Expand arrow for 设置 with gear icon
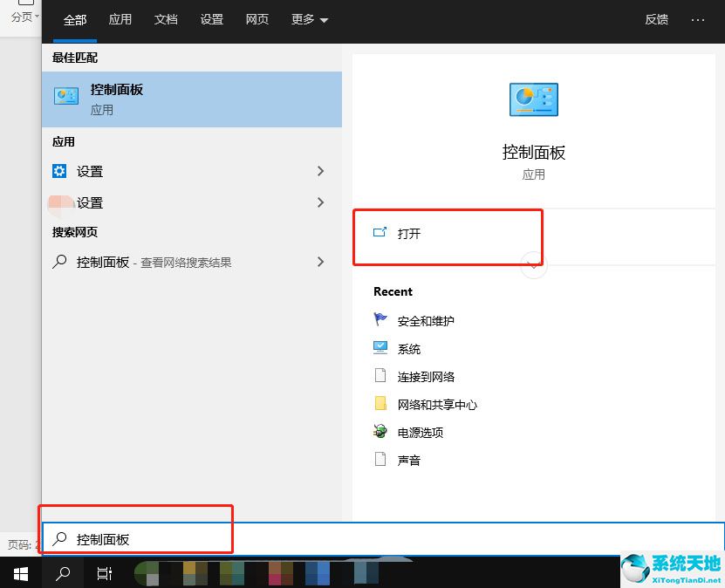 click(x=321, y=171)
